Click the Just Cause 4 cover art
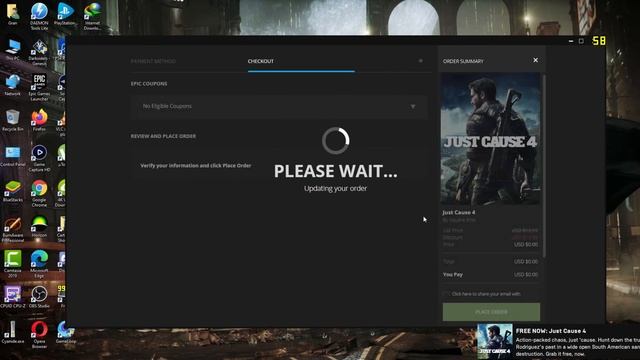Screen dimensions: 640x360 click(x=491, y=139)
